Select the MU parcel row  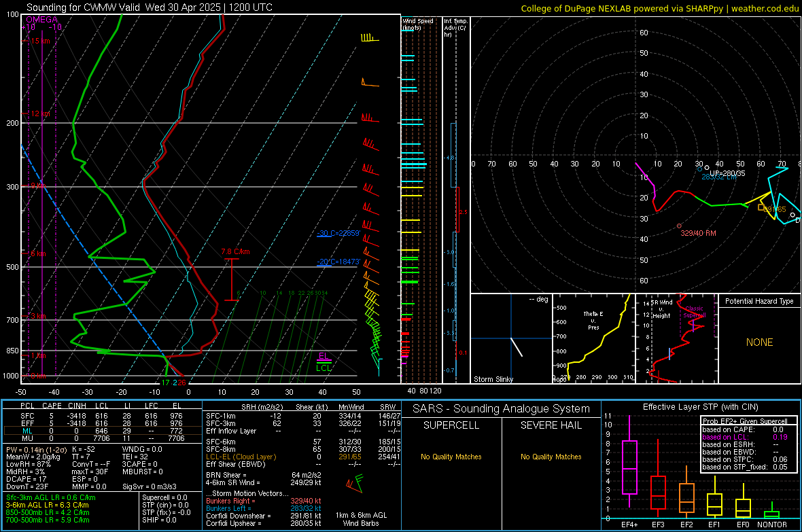[101, 438]
